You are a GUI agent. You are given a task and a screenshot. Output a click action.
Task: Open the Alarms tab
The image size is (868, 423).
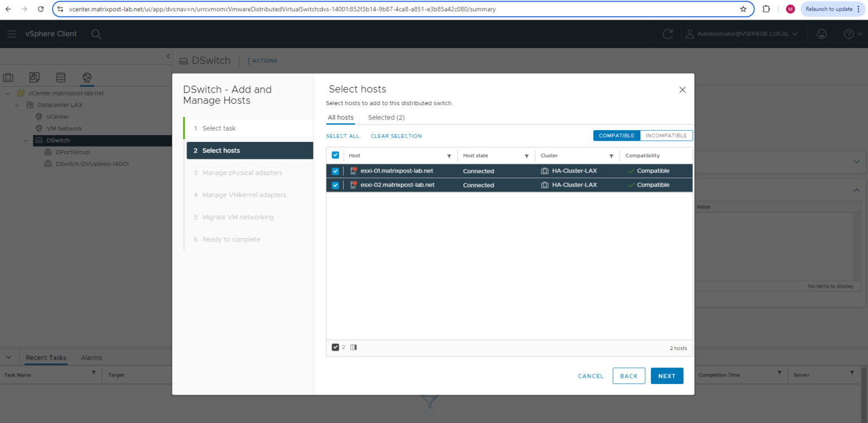click(91, 357)
